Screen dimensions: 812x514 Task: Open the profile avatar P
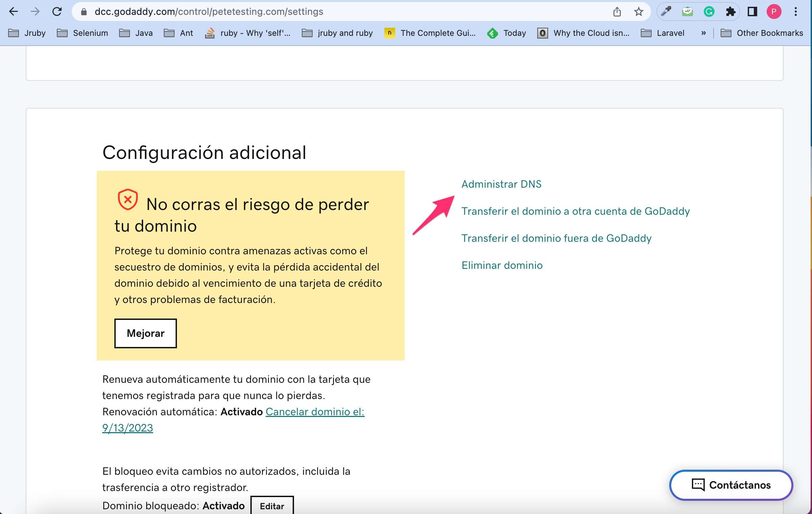pos(774,12)
